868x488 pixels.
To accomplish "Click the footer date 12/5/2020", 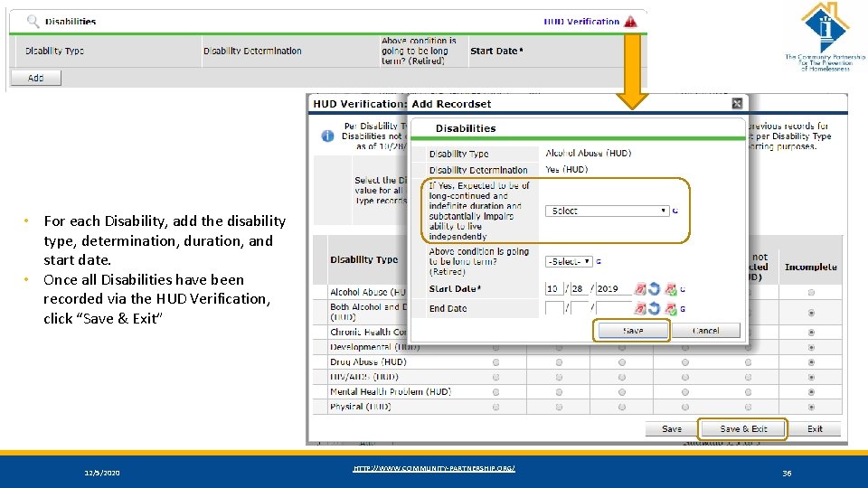I will [x=102, y=473].
